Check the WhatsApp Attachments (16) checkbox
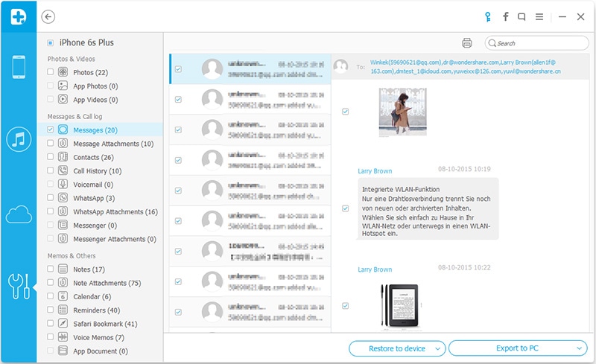This screenshot has height=364, width=596. (50, 211)
